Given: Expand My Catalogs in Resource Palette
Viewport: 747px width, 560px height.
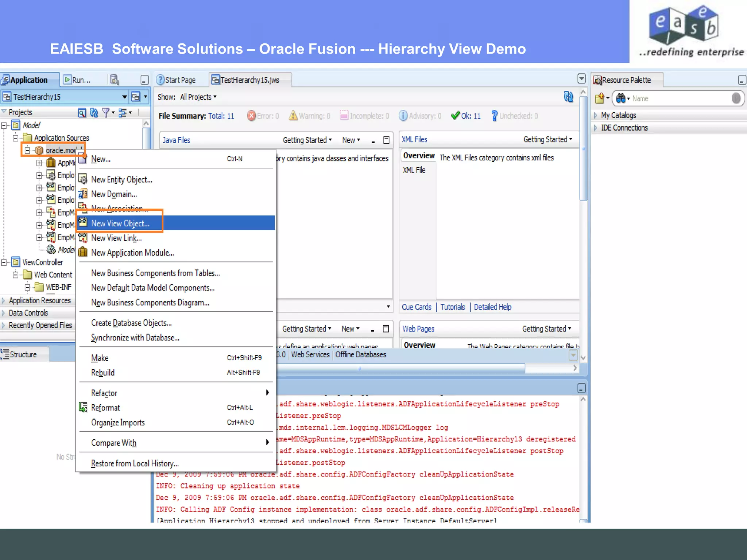Looking at the screenshot, I should [x=596, y=115].
